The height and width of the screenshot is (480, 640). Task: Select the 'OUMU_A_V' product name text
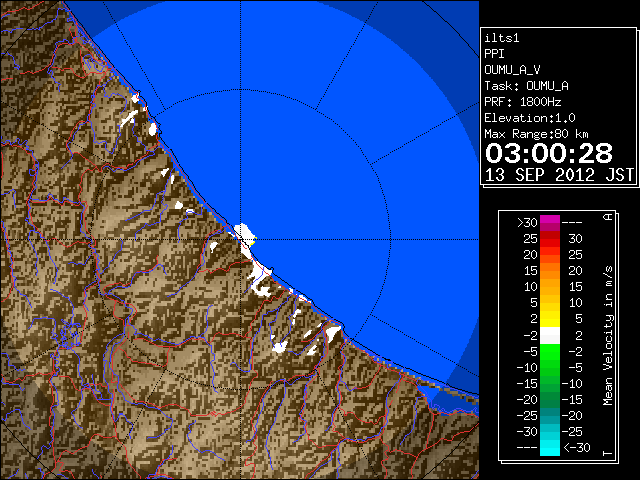click(512, 70)
